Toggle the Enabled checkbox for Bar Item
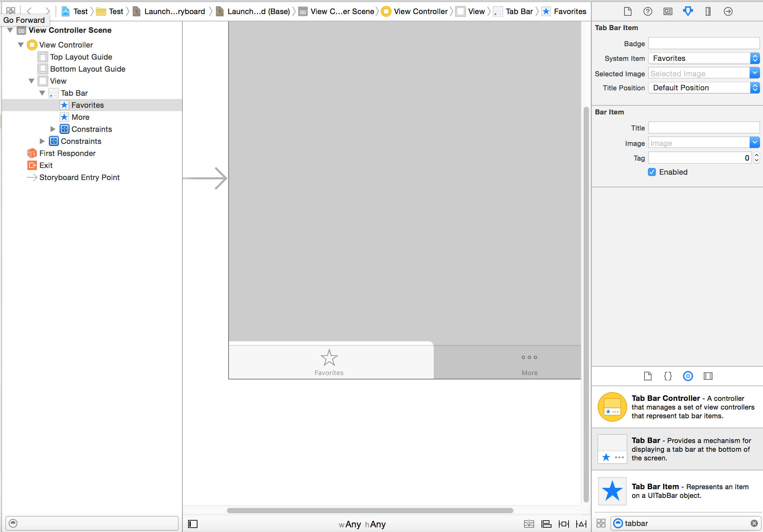This screenshot has width=763, height=532. [652, 172]
